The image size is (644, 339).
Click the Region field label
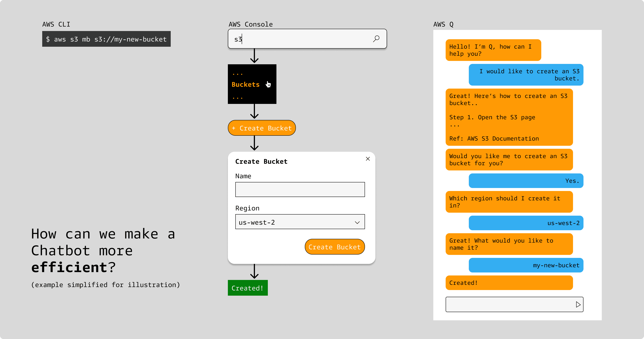[247, 208]
